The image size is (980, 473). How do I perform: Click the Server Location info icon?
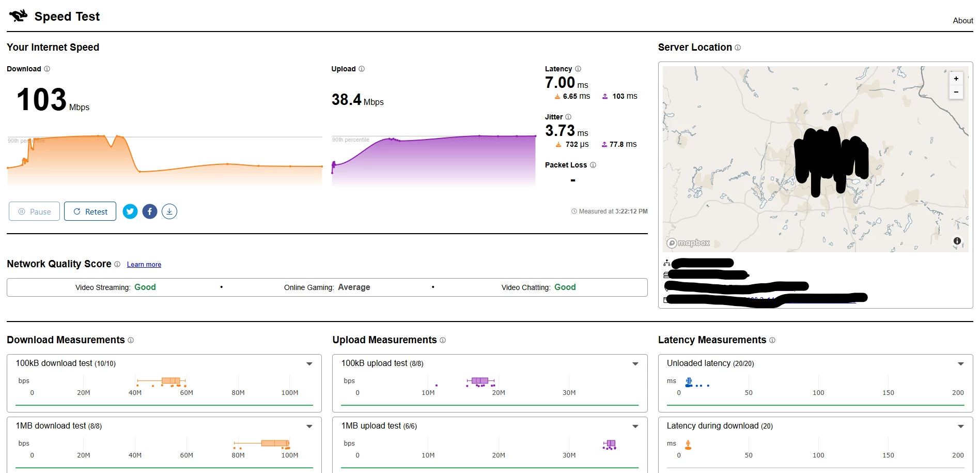[738, 48]
